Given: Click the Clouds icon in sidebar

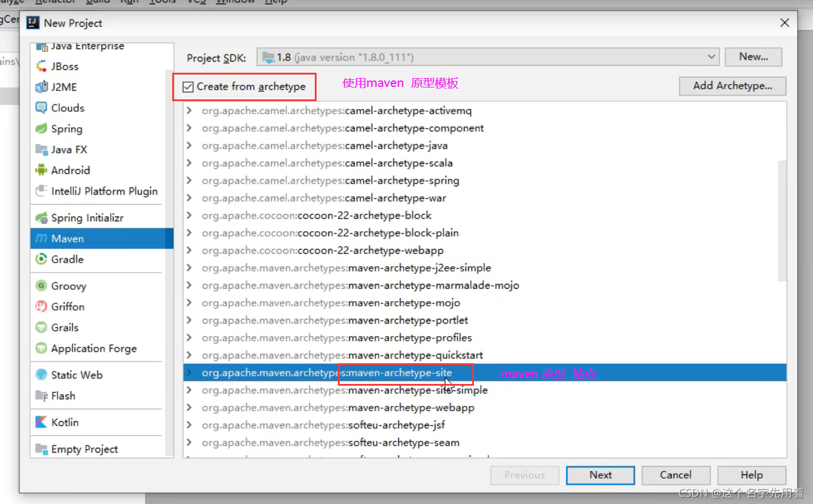Looking at the screenshot, I should pos(41,108).
